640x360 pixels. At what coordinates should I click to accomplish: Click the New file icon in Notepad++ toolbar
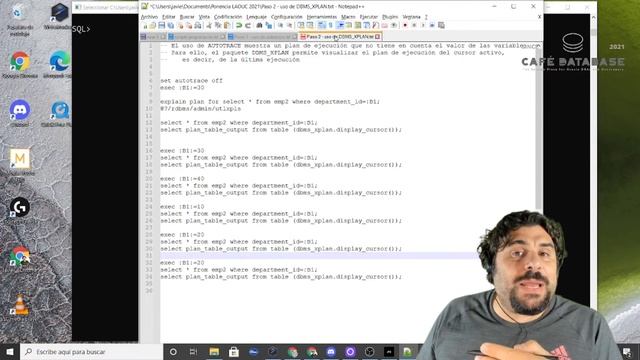click(x=145, y=25)
